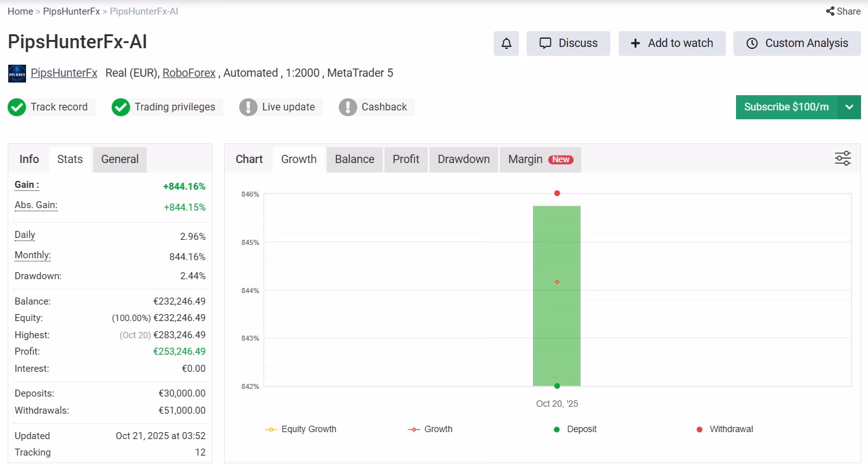
Task: Click the Balance value €232,246.49
Action: (x=180, y=301)
